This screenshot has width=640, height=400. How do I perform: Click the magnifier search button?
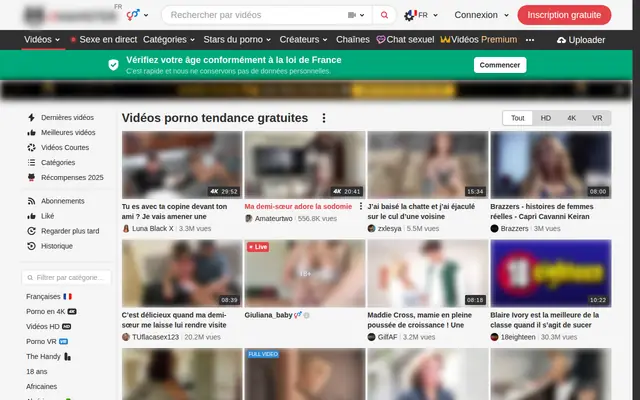tap(384, 15)
